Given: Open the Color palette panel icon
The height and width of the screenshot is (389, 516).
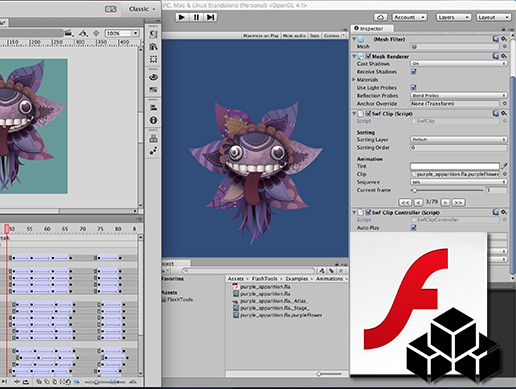Looking at the screenshot, I should tap(153, 77).
